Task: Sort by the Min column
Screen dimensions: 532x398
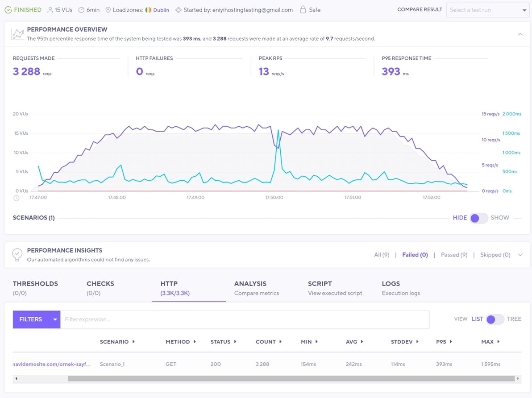Action: coord(309,342)
